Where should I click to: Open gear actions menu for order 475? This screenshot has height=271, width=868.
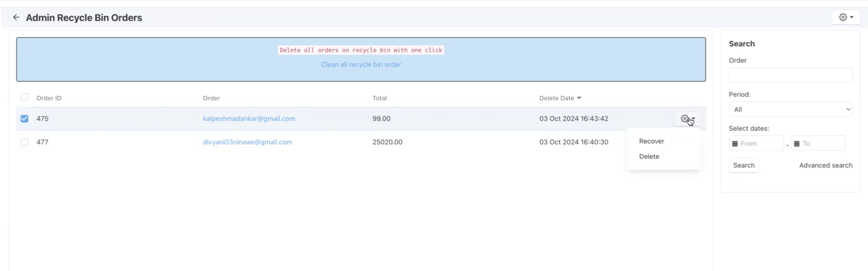(x=687, y=118)
